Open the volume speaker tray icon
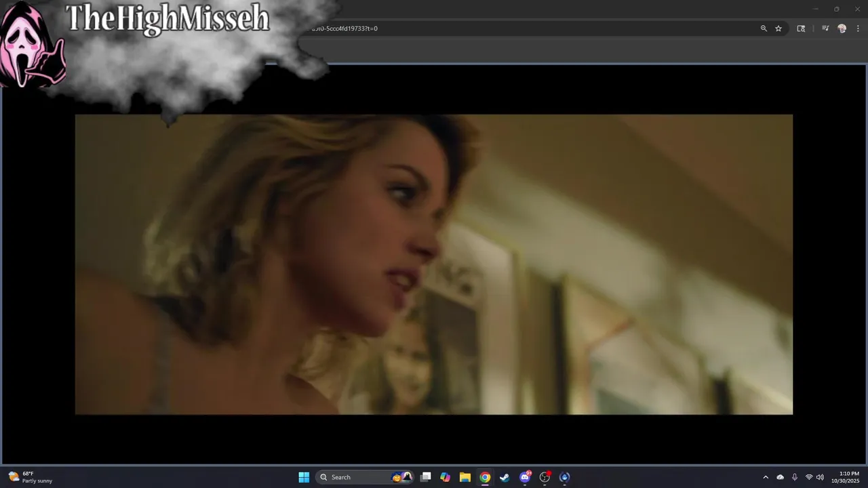 coord(820,477)
